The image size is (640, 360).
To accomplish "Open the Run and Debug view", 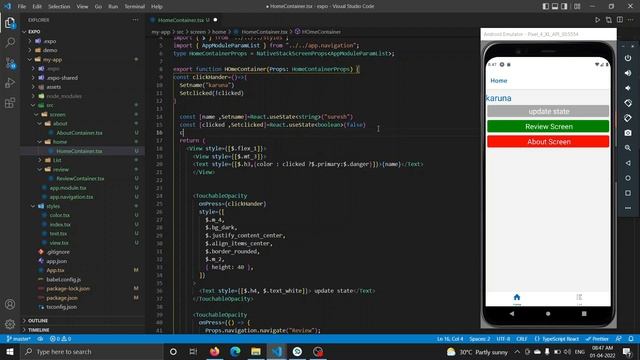I will click(x=10, y=82).
